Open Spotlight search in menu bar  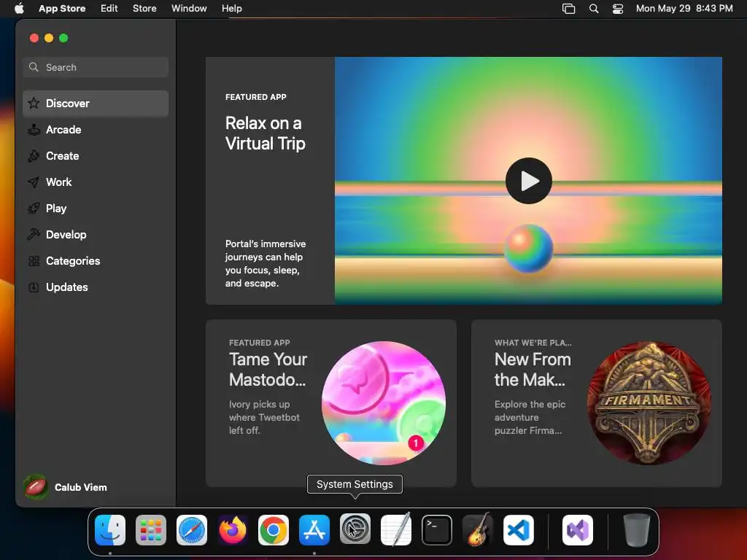594,9
